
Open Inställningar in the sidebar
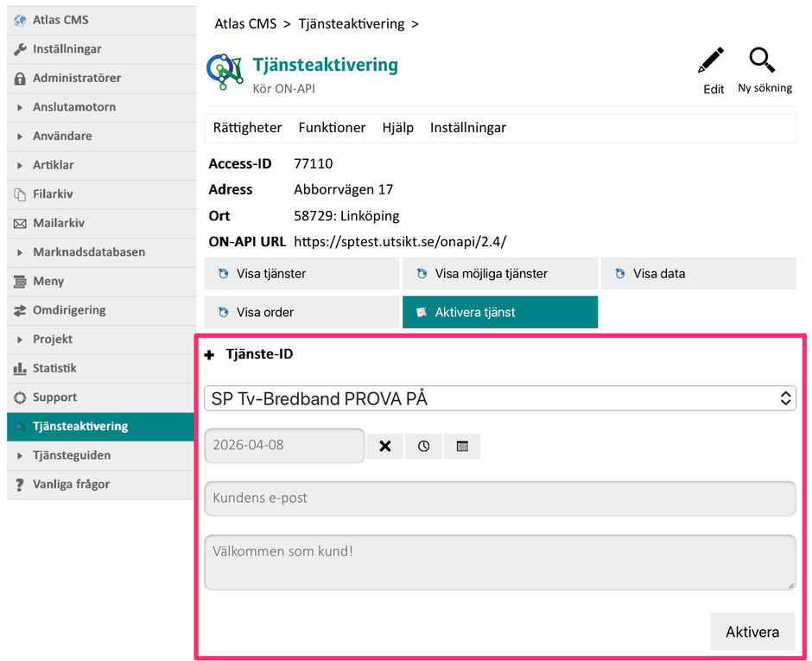click(67, 49)
